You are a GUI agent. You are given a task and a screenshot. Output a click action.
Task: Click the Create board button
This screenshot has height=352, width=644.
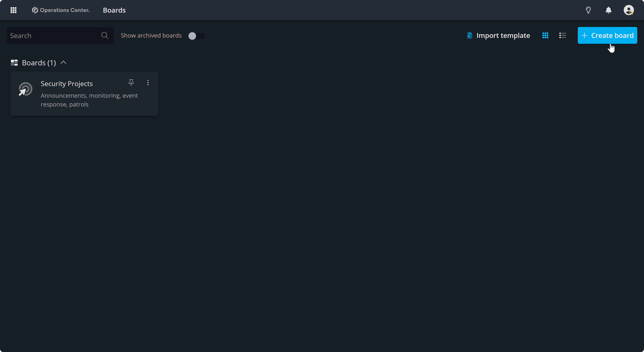click(607, 36)
